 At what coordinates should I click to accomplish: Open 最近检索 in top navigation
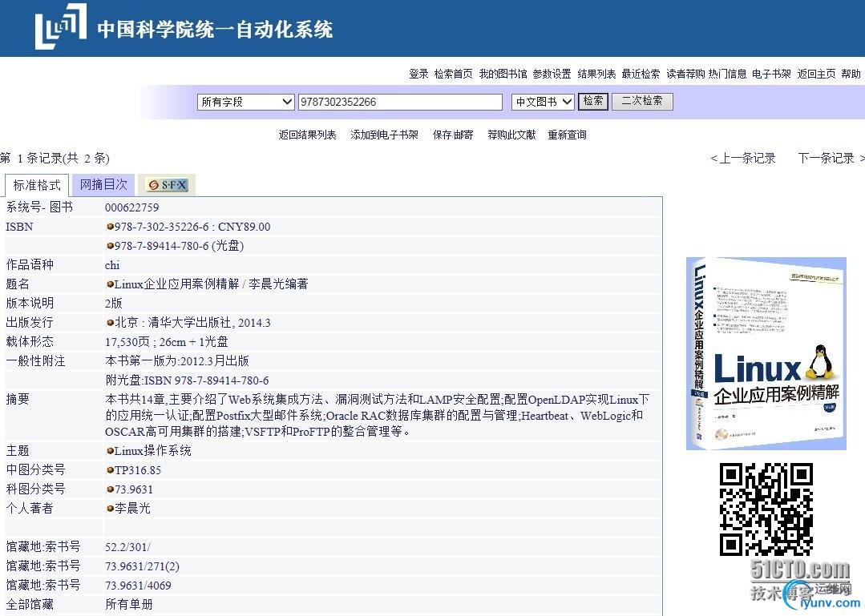(641, 74)
